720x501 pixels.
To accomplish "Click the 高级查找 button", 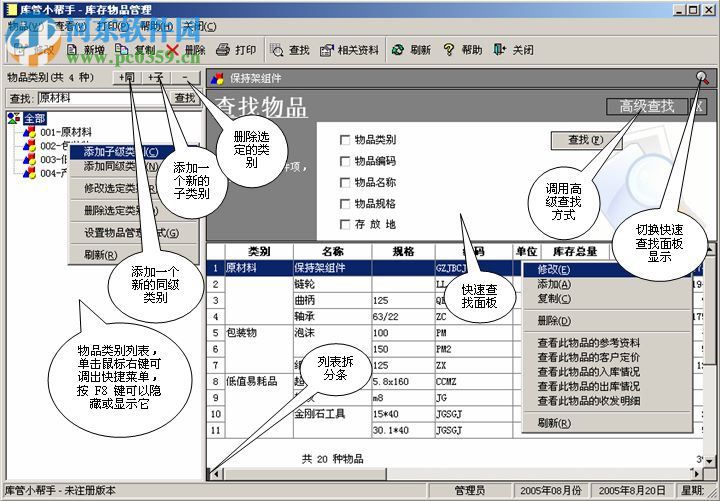I will click(x=647, y=107).
